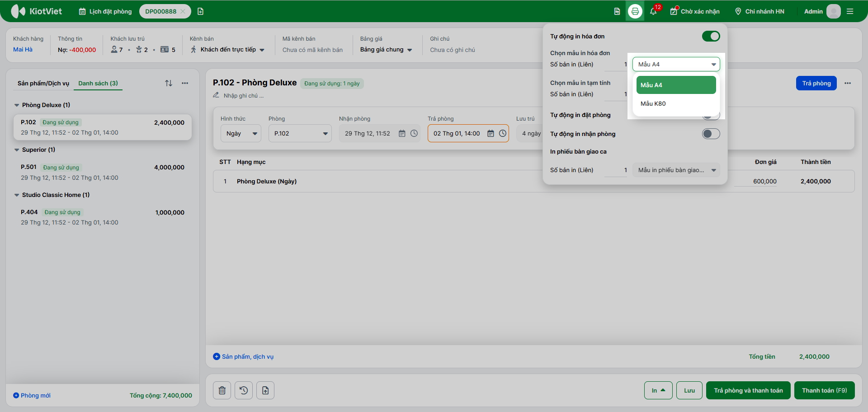
Task: Switch to Danh sách (3) tab
Action: 98,83
